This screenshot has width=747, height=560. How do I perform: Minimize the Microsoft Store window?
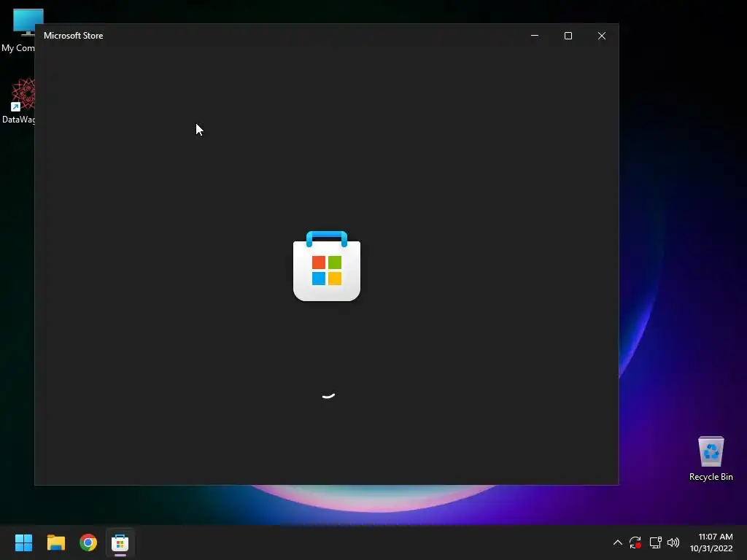(x=535, y=36)
